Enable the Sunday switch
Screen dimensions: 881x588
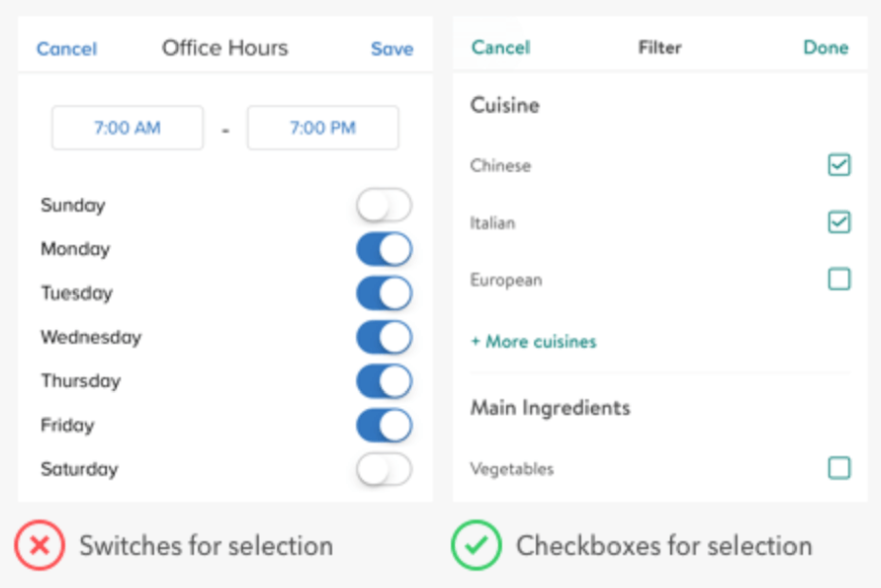coord(384,205)
